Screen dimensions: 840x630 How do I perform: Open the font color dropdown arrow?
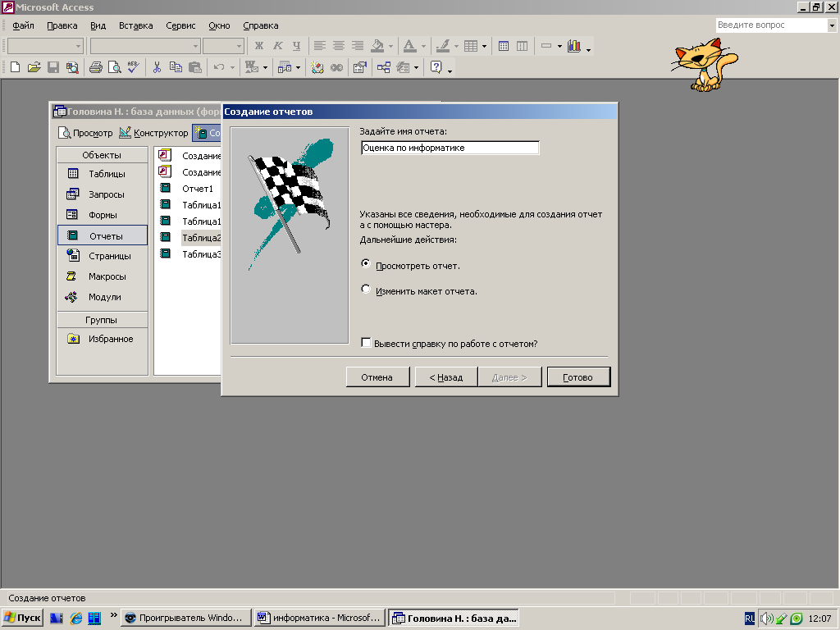point(424,46)
